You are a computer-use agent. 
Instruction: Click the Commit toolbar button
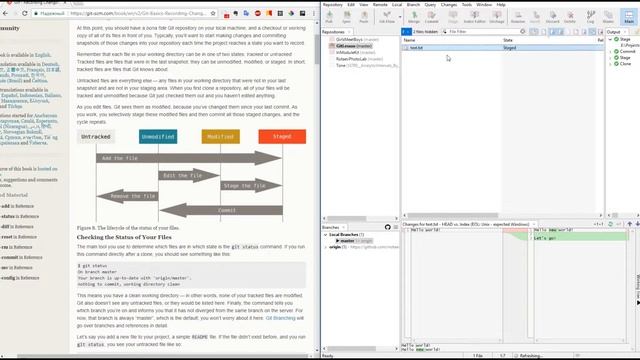[x=431, y=17]
